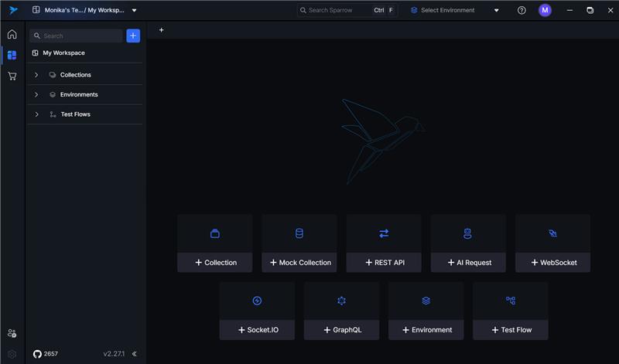Click the Test Flows node icon
The width and height of the screenshot is (619, 364).
tap(53, 114)
